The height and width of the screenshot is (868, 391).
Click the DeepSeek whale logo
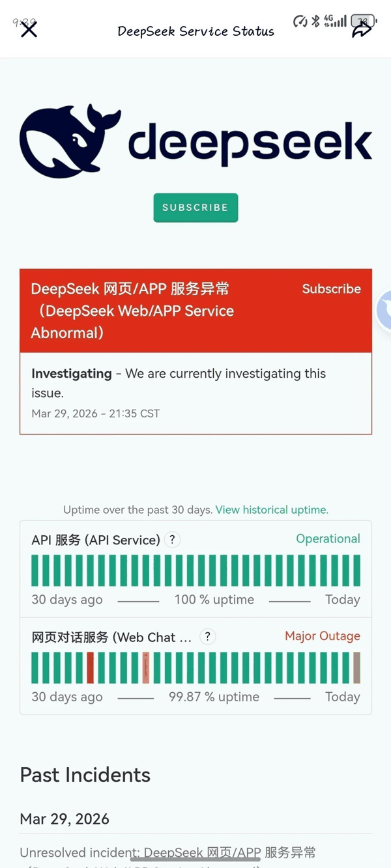70,141
